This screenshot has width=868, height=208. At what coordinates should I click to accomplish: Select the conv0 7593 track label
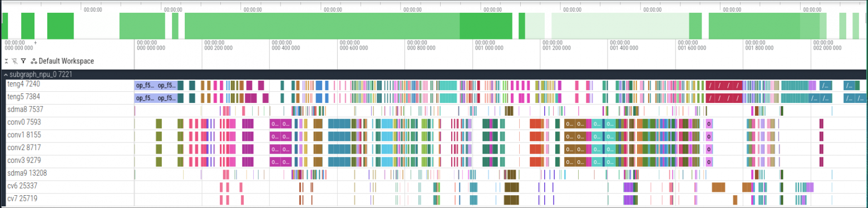click(24, 122)
